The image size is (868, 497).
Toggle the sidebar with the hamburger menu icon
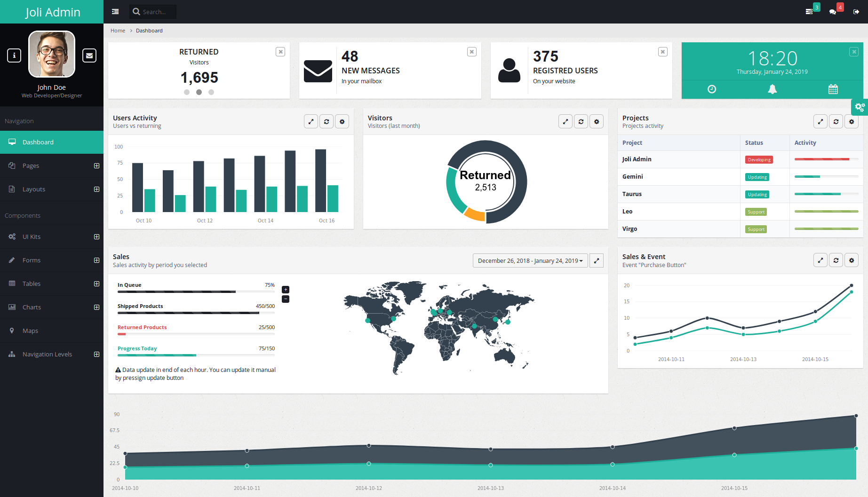pyautogui.click(x=115, y=12)
